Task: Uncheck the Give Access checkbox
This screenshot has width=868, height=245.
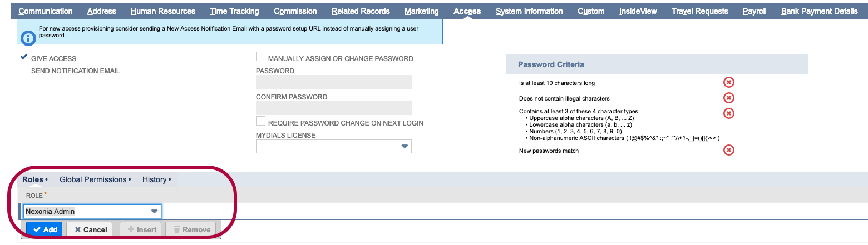Action: point(24,57)
